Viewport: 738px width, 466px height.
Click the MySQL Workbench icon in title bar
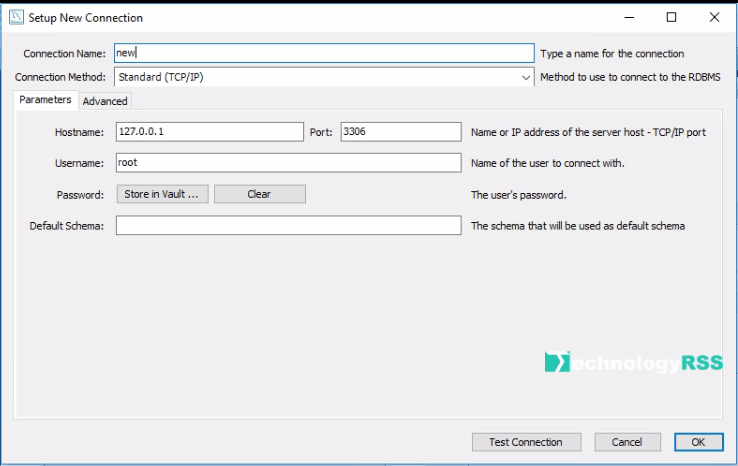pyautogui.click(x=15, y=17)
